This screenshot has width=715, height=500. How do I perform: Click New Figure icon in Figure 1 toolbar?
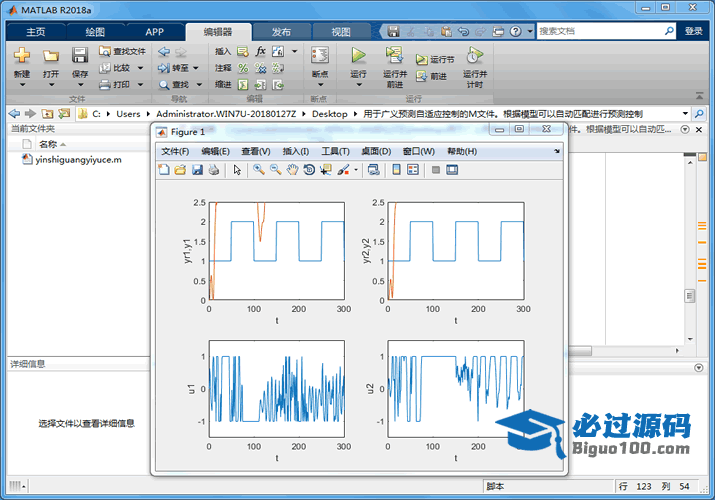click(x=163, y=170)
